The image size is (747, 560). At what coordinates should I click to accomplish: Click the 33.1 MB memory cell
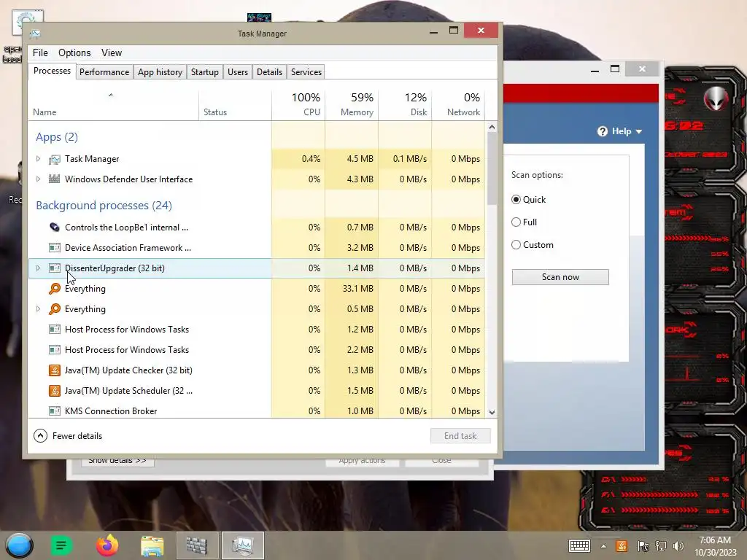point(352,289)
